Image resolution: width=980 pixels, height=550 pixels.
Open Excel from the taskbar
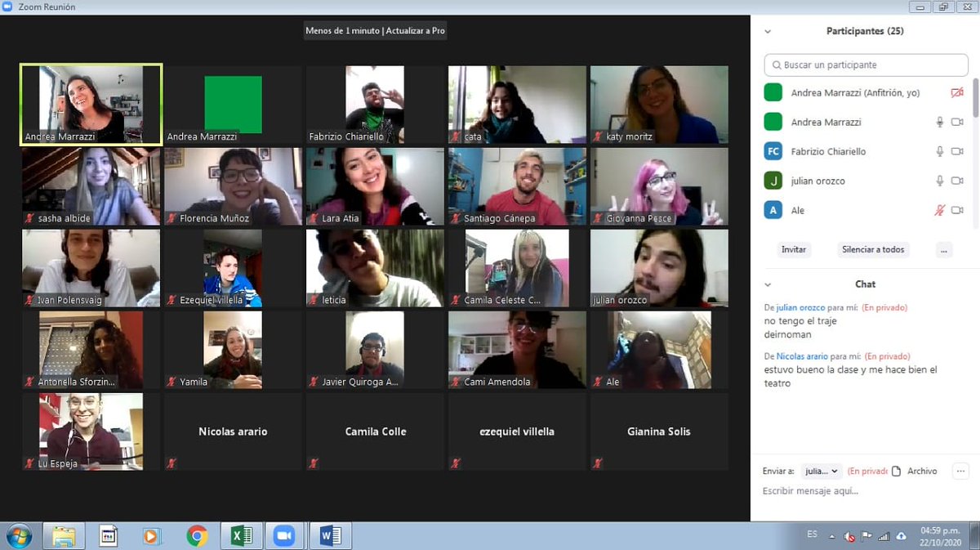click(x=241, y=536)
